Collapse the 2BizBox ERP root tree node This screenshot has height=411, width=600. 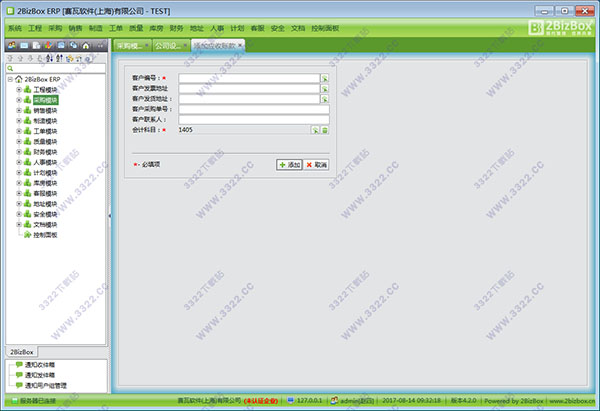click(10, 79)
